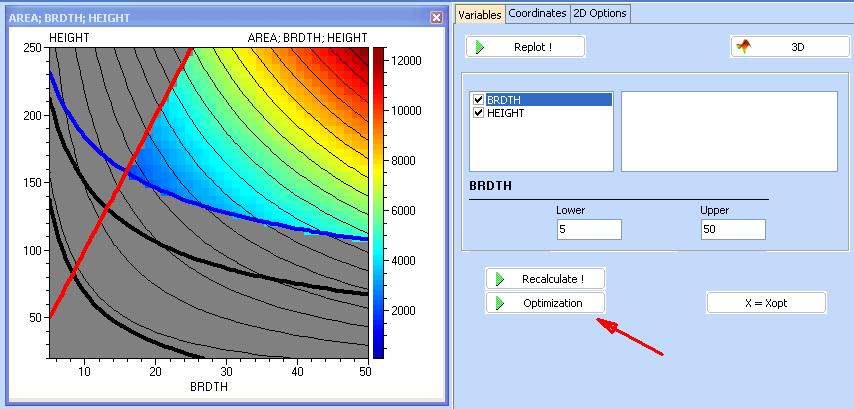Select the HEIGHT label in variable list
Viewport: 854px width, 409px height.
505,113
